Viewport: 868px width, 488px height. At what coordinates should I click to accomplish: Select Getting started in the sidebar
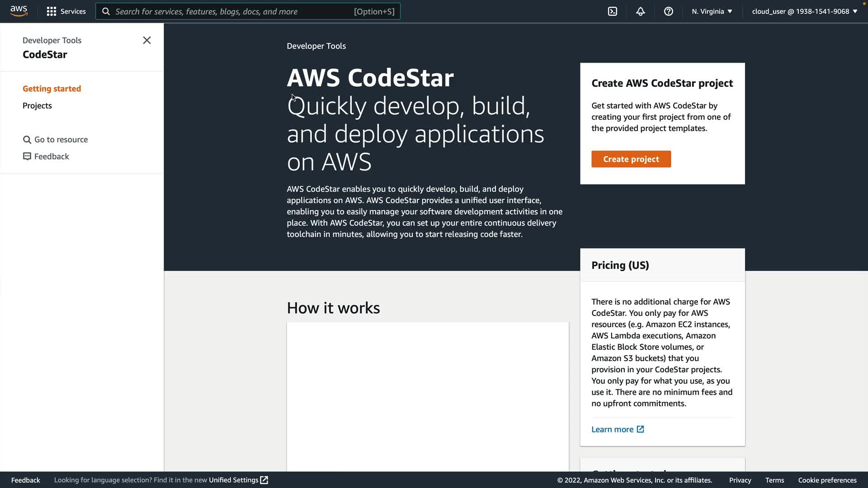tap(52, 89)
